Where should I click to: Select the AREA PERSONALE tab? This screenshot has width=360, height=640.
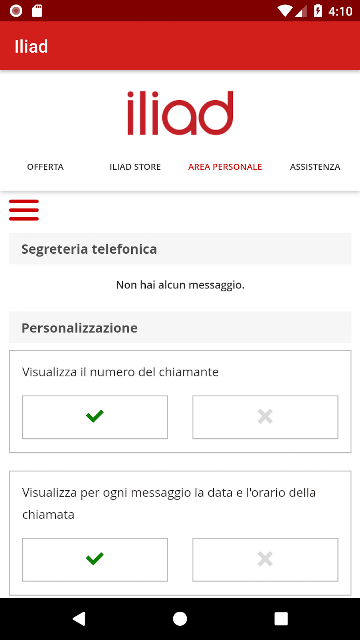click(x=225, y=167)
